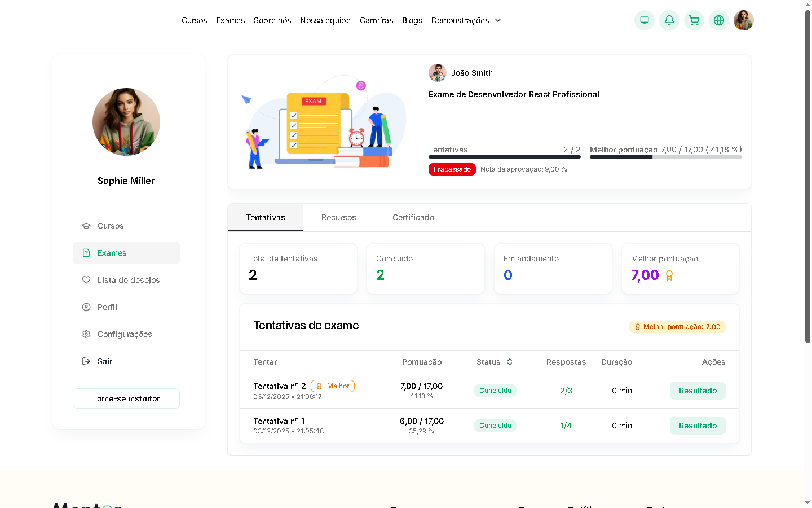Click the monitor icon in header
The image size is (812, 508).
[644, 20]
